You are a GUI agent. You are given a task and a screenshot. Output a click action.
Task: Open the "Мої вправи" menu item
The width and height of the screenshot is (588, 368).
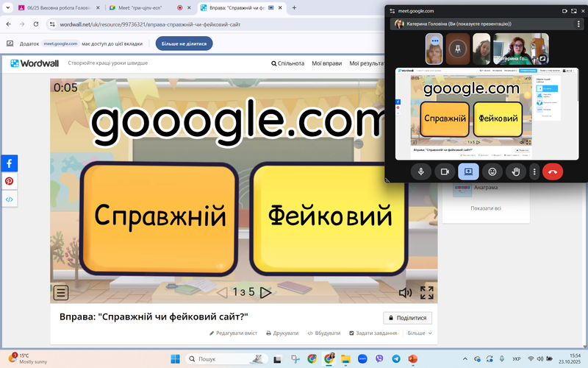coord(326,63)
